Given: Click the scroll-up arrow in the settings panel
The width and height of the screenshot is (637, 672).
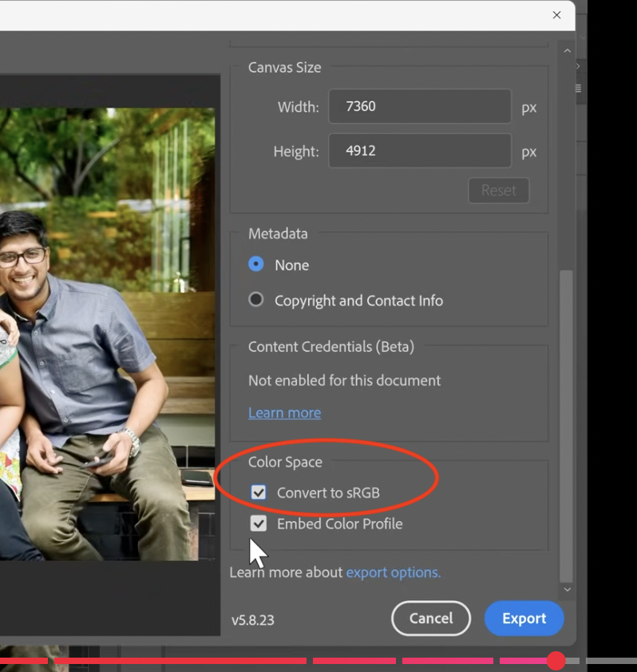Looking at the screenshot, I should (x=568, y=51).
